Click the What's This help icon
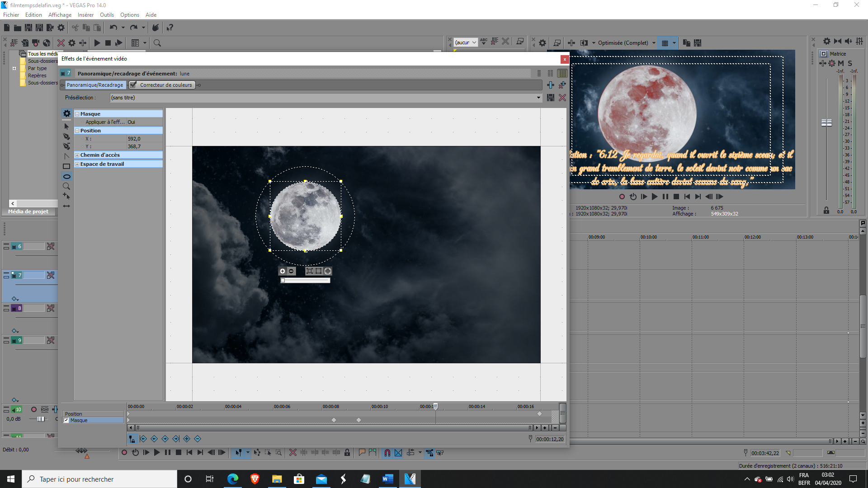Screen dimensions: 868x488 (170, 28)
